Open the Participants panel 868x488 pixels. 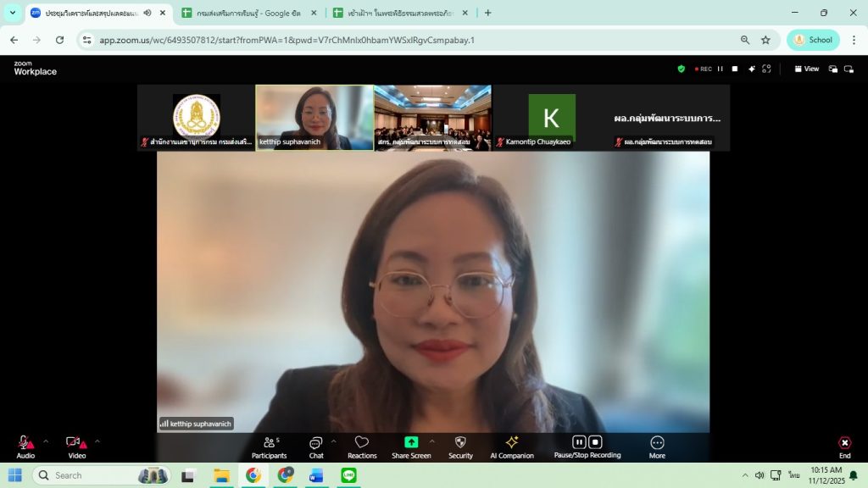[270, 446]
